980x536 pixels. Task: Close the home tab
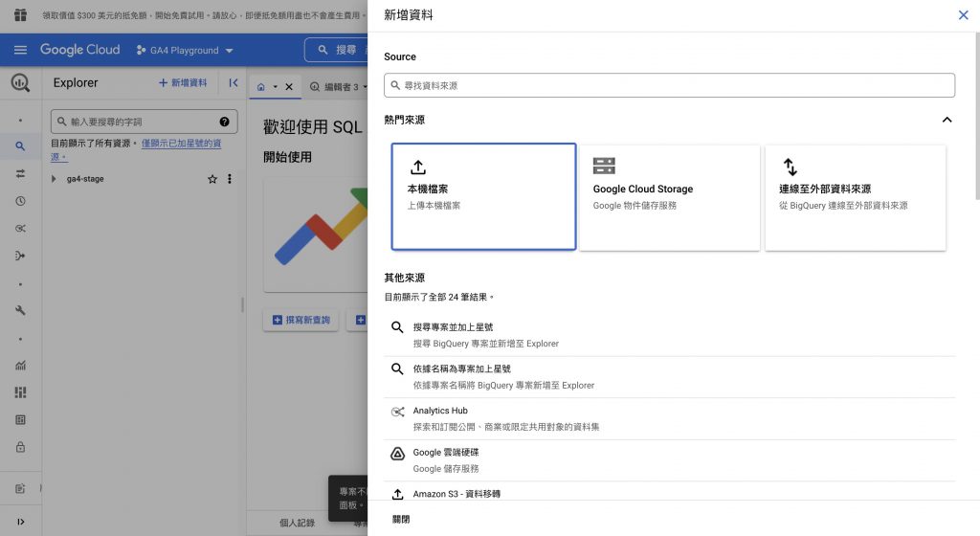coord(289,87)
